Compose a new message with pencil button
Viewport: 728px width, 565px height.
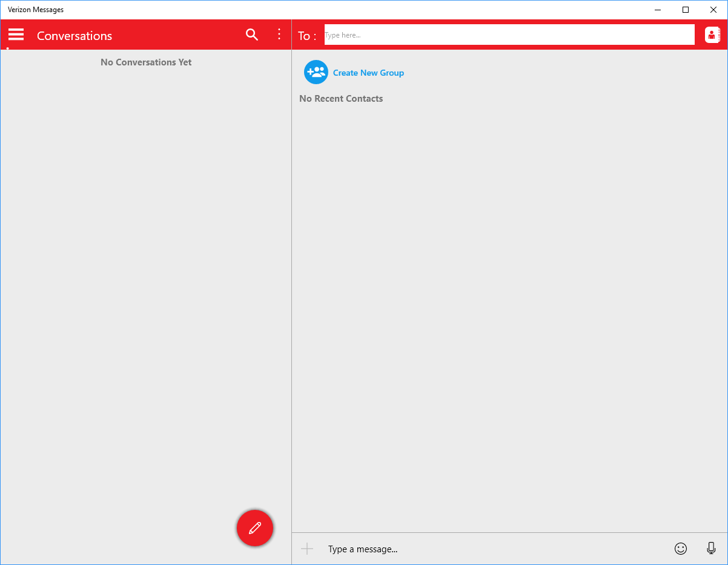pos(255,528)
